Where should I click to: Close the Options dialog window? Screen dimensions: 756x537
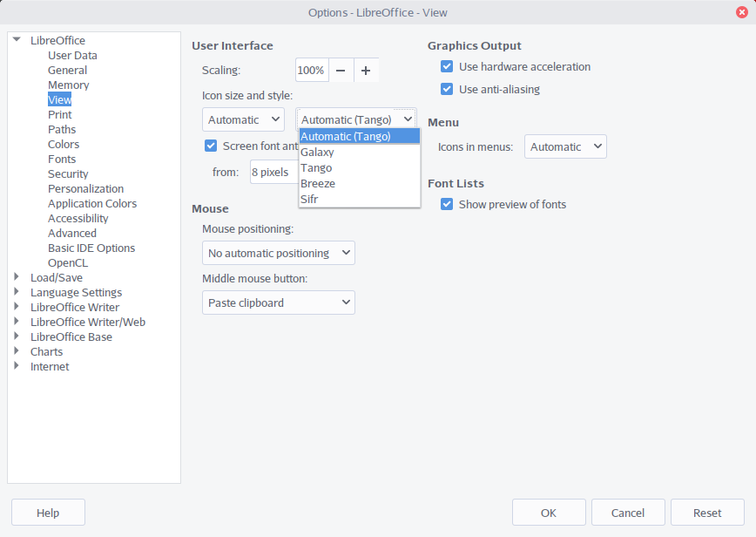[x=742, y=12]
